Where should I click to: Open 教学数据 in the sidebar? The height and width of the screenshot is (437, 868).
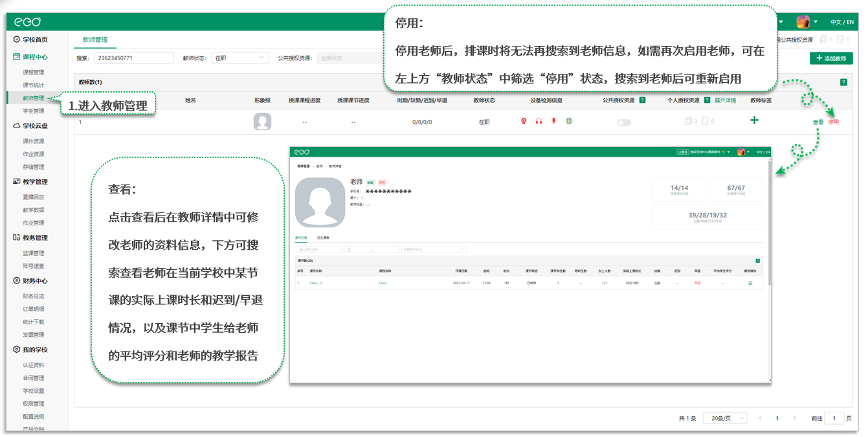[34, 210]
